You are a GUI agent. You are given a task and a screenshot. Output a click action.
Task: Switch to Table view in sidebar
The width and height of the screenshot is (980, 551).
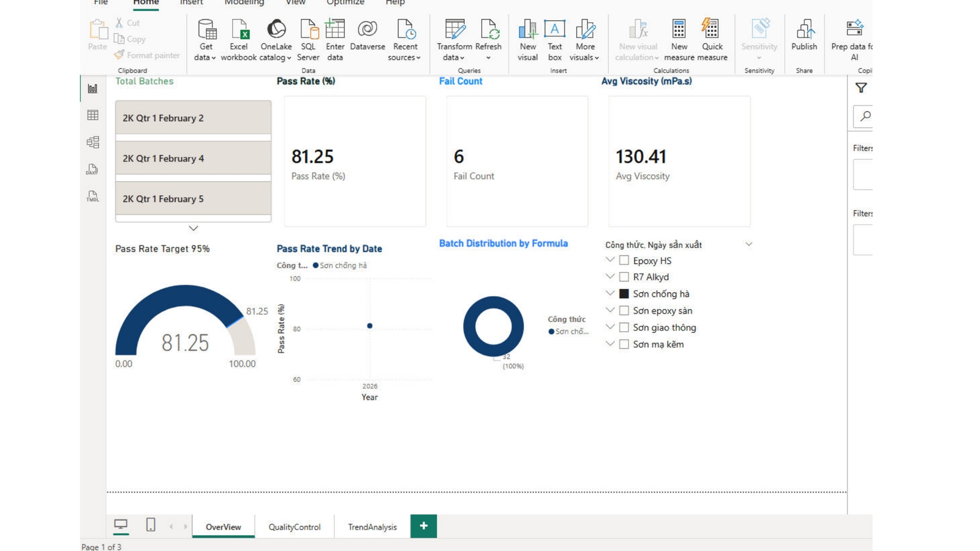click(92, 115)
